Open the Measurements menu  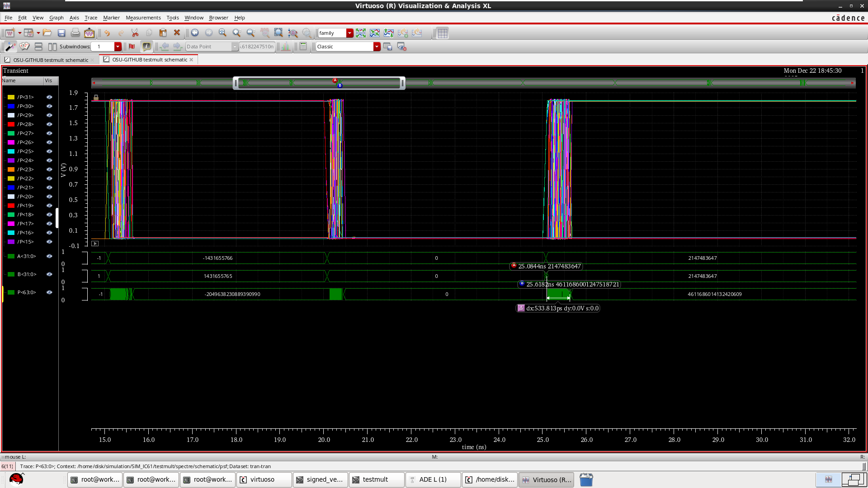pyautogui.click(x=143, y=18)
